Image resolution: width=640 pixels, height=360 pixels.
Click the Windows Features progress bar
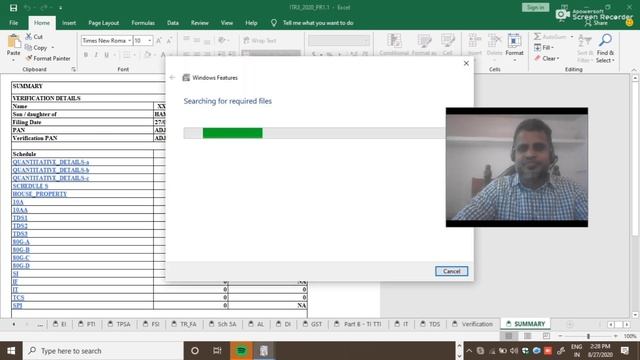[x=315, y=133]
